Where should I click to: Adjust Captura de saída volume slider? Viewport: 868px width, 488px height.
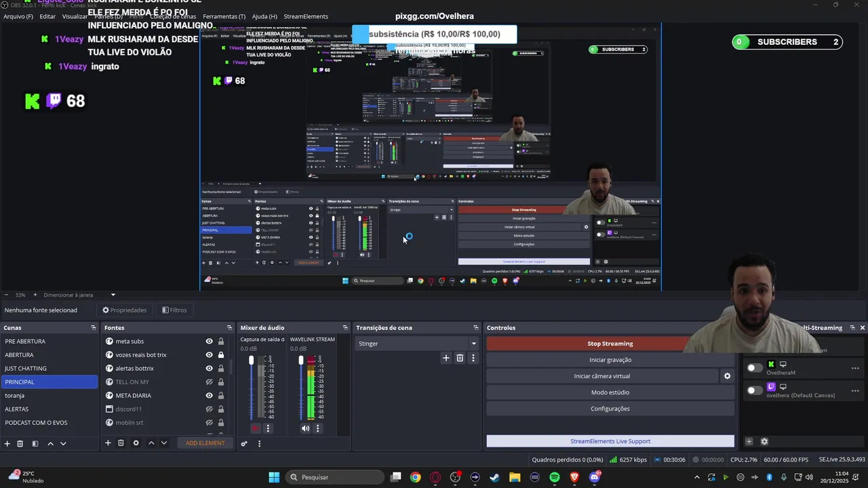252,360
